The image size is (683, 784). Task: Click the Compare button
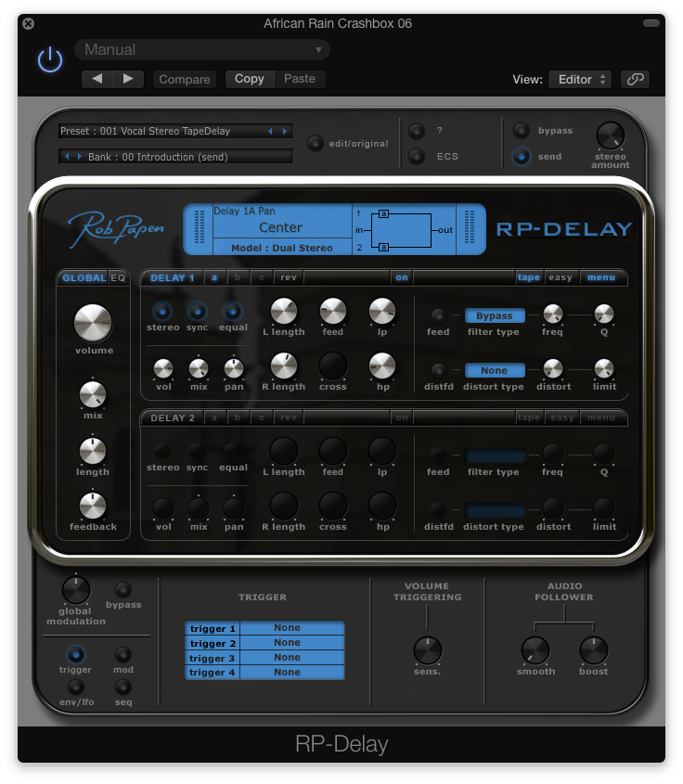(x=185, y=79)
